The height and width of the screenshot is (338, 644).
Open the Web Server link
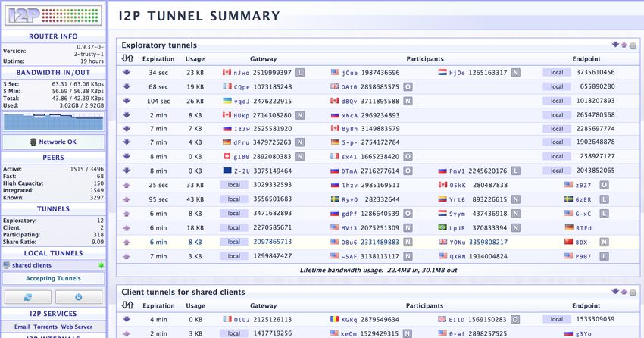click(x=77, y=327)
